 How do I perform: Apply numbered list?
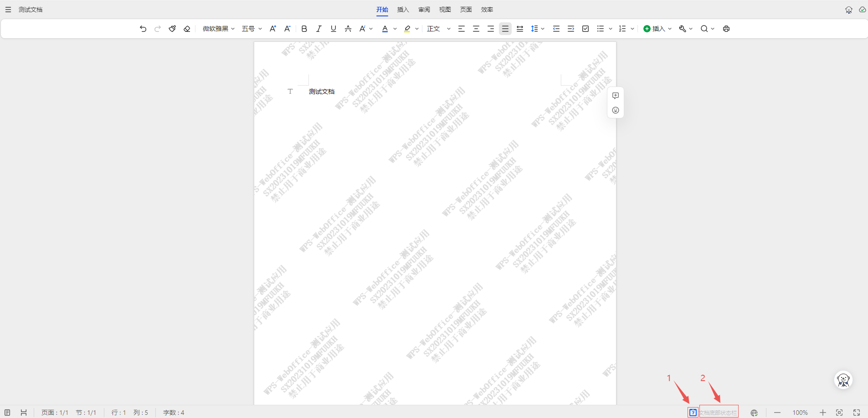622,29
